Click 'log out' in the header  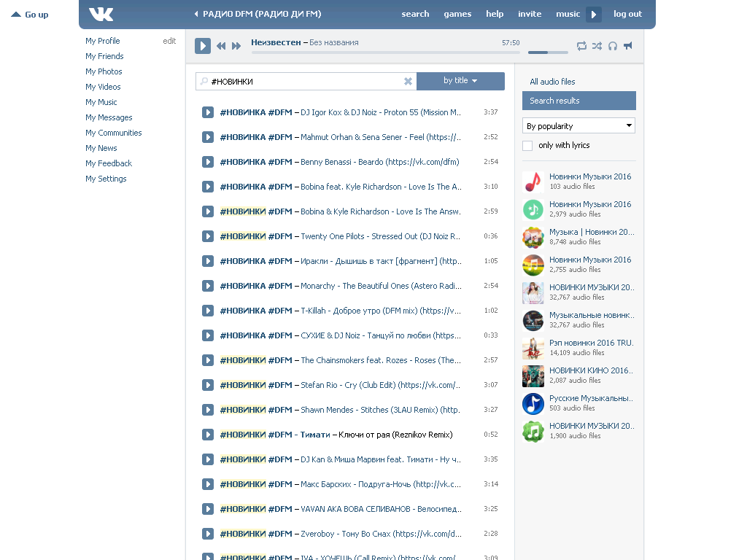(x=627, y=15)
